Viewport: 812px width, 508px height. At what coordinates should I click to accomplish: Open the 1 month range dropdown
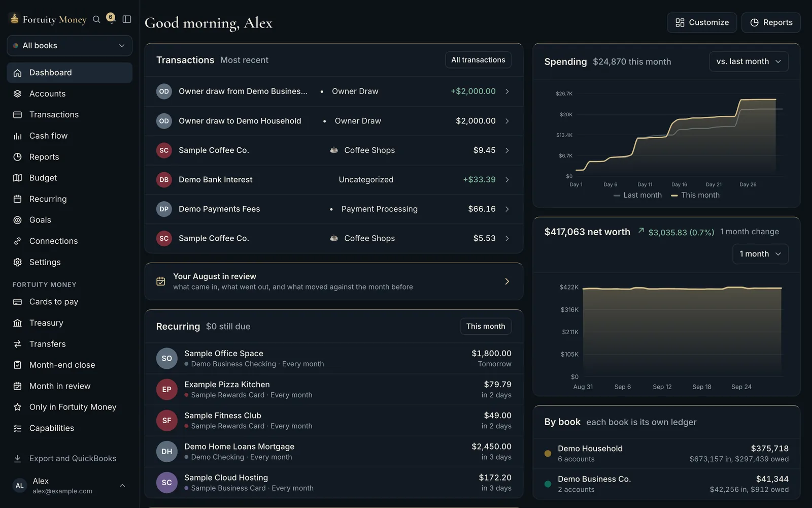(x=760, y=254)
